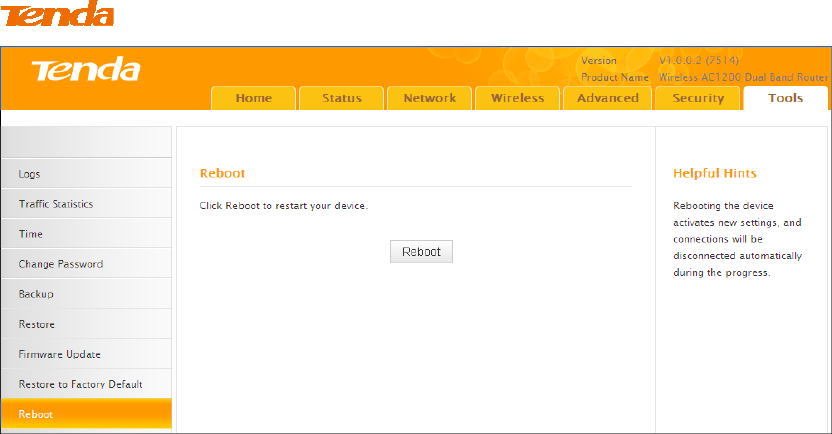Viewport: 832px width, 434px height.
Task: Click the Version label in the banner
Action: click(599, 60)
